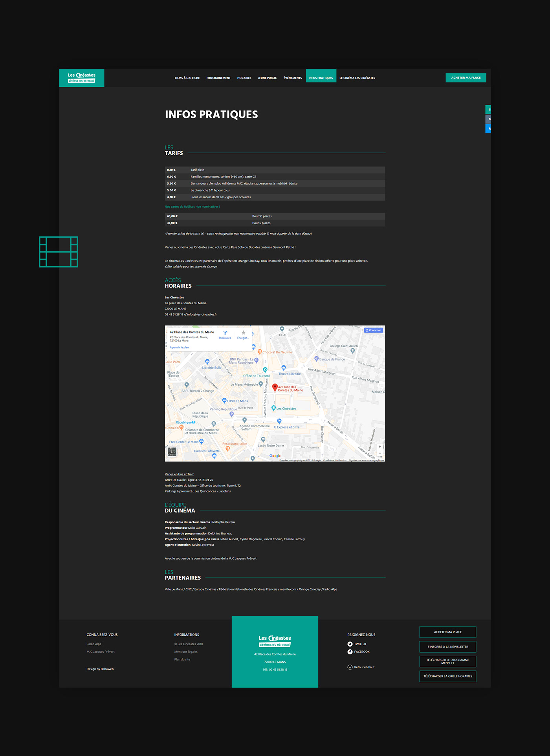This screenshot has height=756, width=550.
Task: Click Agrandir le plan link on map
Action: (179, 348)
